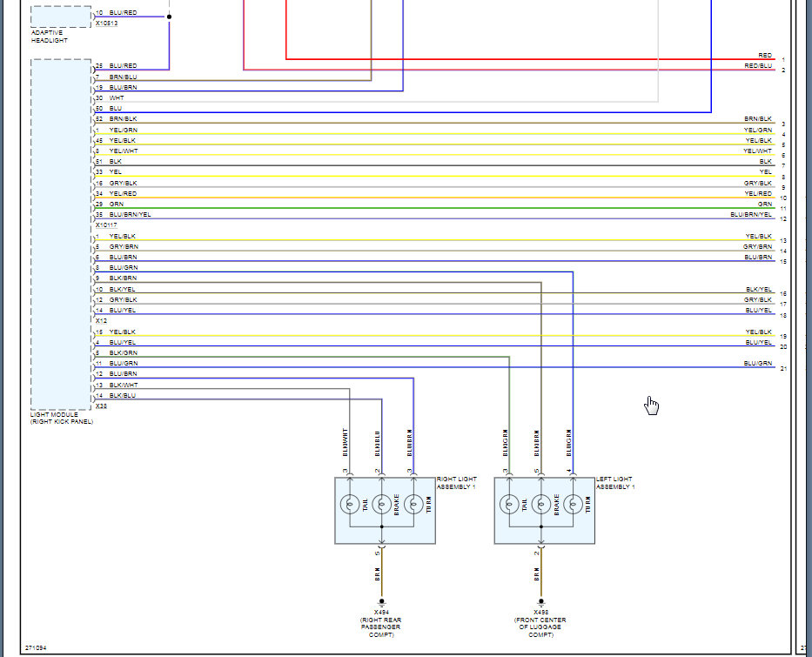Click the X12 connector label
Viewport: 812px width, 657px height.
click(101, 321)
